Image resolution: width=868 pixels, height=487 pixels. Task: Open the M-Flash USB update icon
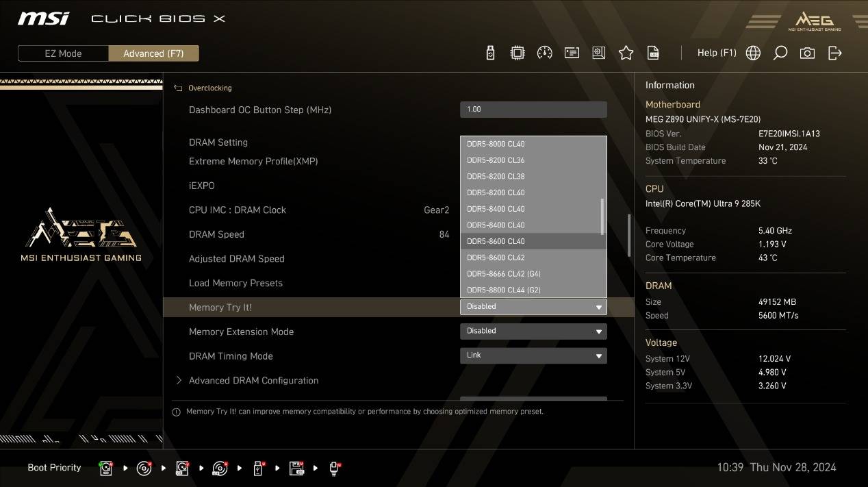pos(490,53)
